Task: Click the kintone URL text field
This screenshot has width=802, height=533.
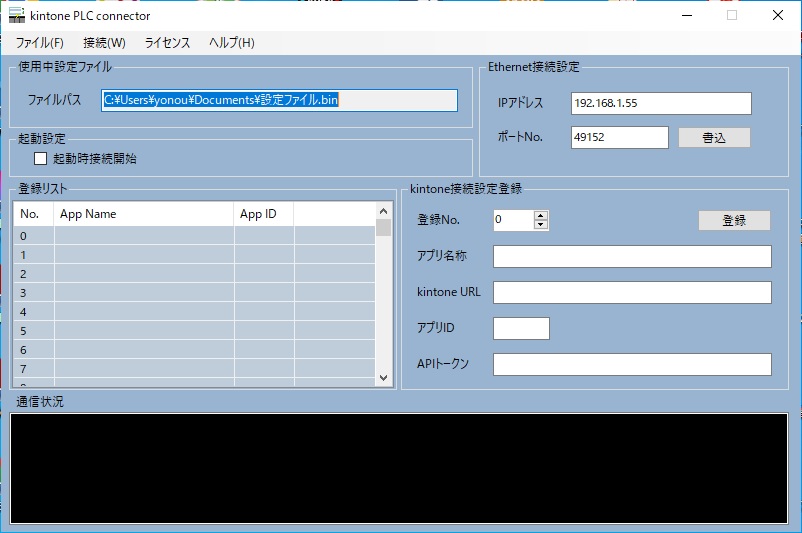Action: 632,292
